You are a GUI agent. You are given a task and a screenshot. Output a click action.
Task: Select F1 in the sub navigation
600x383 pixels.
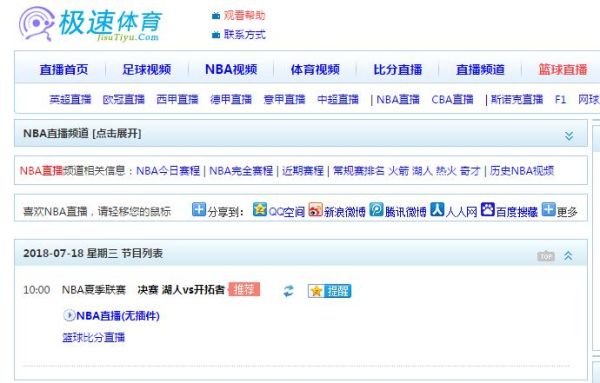(x=560, y=99)
